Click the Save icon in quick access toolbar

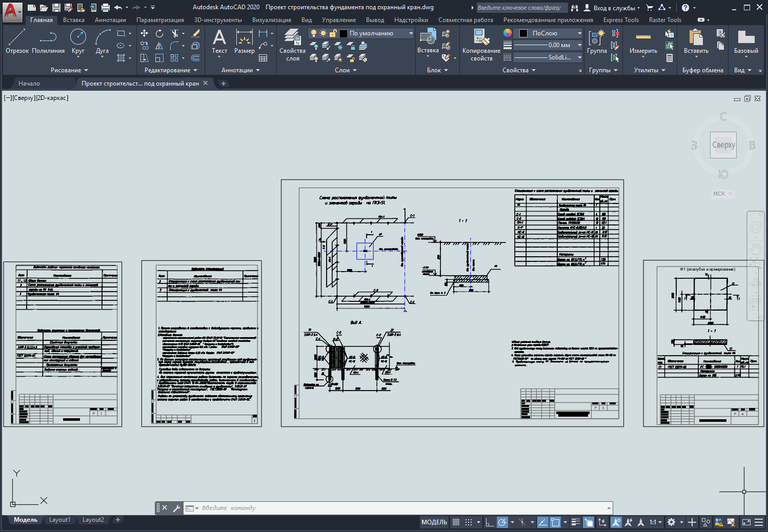[x=56, y=8]
